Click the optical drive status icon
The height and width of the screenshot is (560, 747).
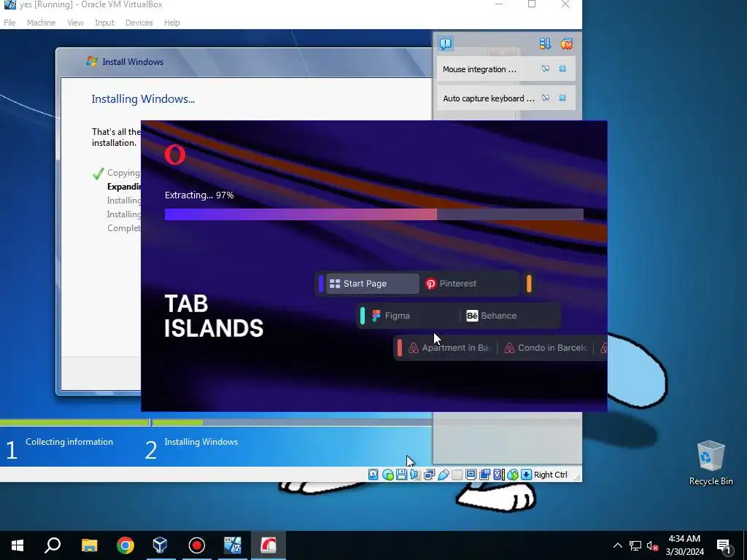coord(388,474)
